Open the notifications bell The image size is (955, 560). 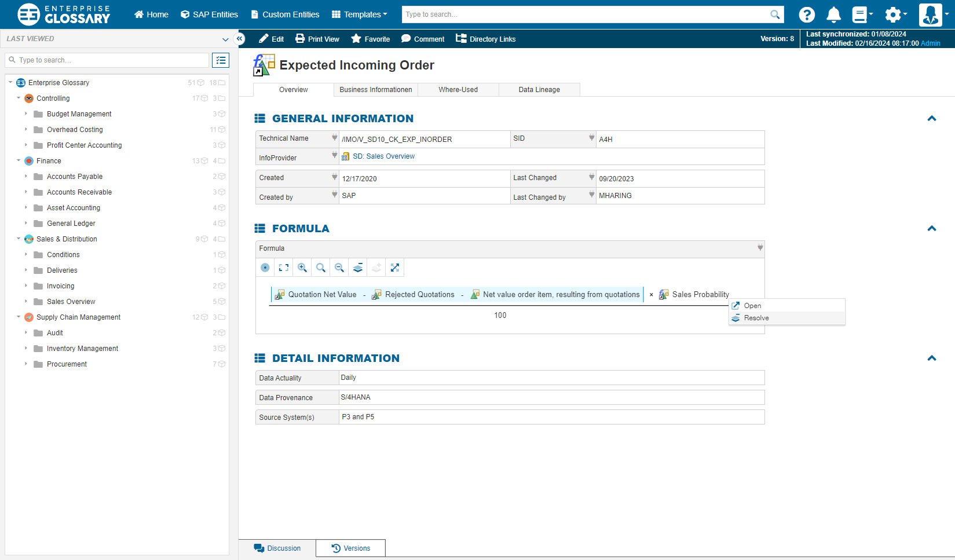click(x=833, y=14)
